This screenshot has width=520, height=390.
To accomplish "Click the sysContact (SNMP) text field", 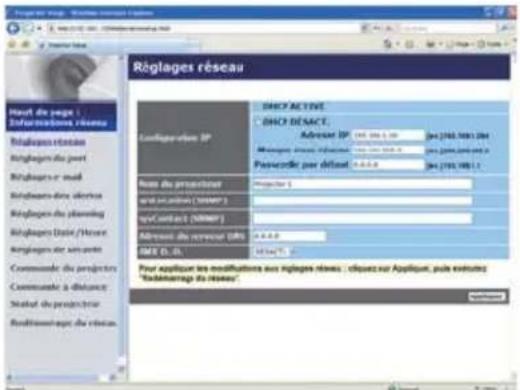I will 362,219.
